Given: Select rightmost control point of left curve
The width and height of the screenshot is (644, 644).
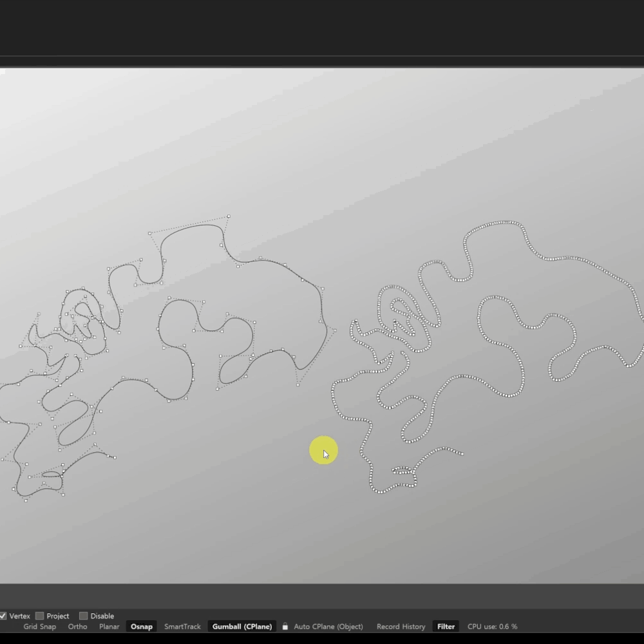Looking at the screenshot, I should [x=334, y=330].
